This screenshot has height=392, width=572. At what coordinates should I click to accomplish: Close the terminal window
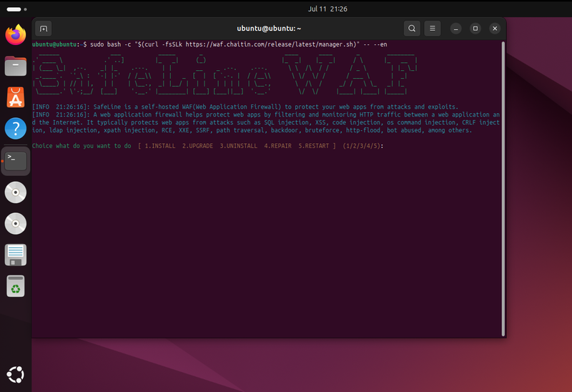coord(495,29)
